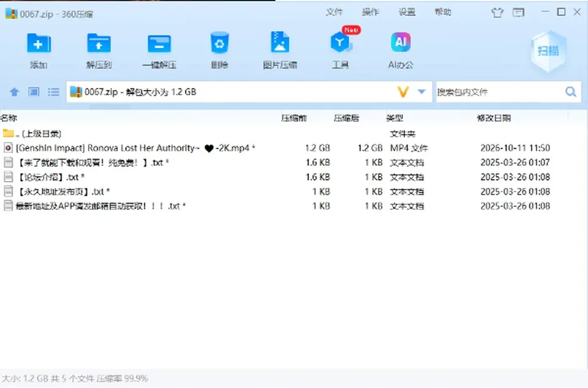Click the feedback message icon in the title bar
588x388 pixels.
point(519,13)
